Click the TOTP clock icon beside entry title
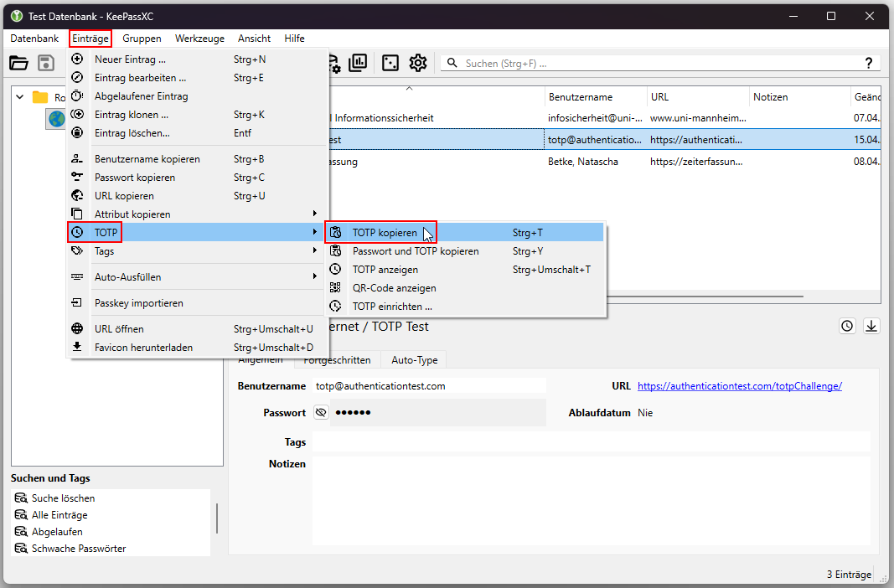The width and height of the screenshot is (894, 588). 847,326
